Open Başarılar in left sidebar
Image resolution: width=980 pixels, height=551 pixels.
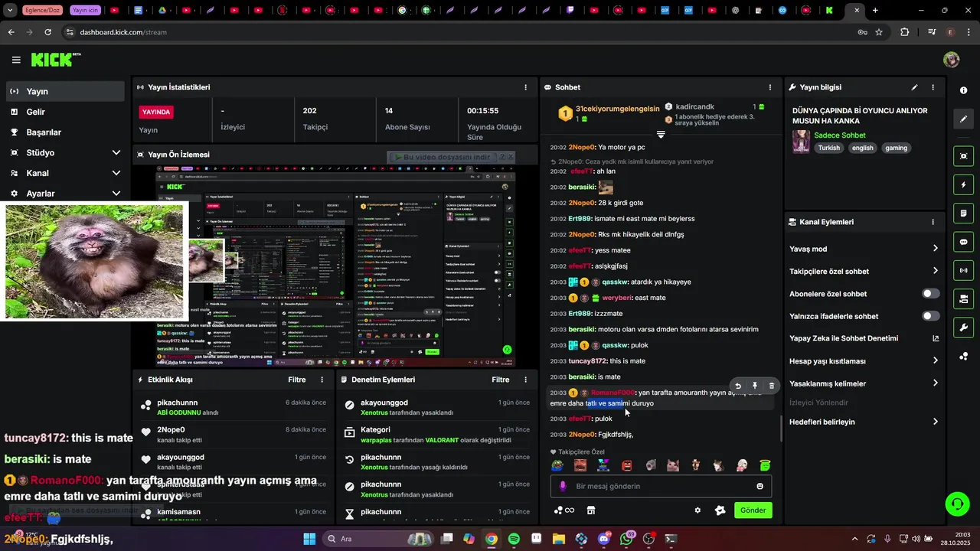click(65, 132)
